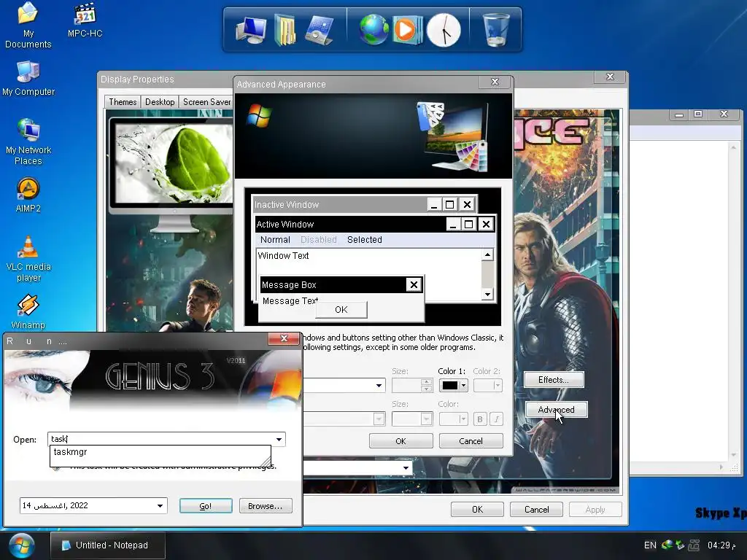The image size is (747, 560).
Task: Launch the VLC media player shortcut
Action: click(28, 259)
